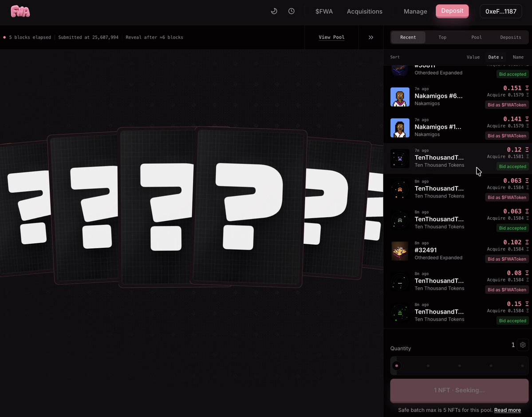
Task: Sort list by Value
Action: click(x=473, y=57)
